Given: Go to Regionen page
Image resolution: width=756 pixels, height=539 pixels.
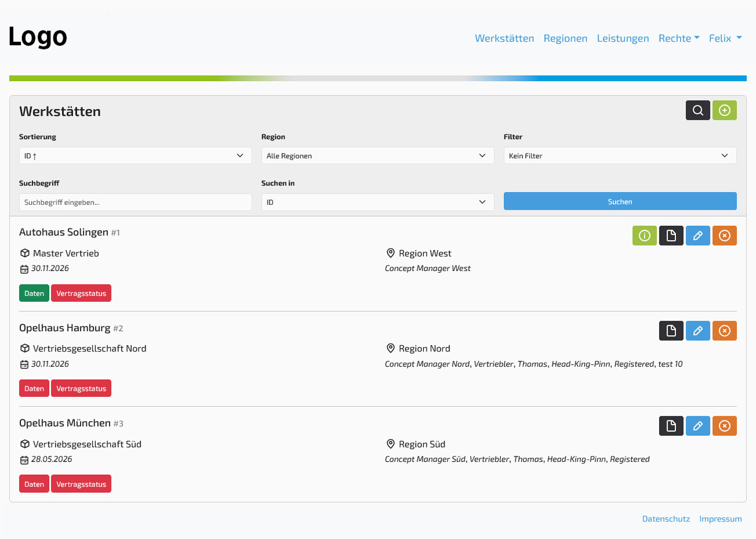Looking at the screenshot, I should point(565,38).
